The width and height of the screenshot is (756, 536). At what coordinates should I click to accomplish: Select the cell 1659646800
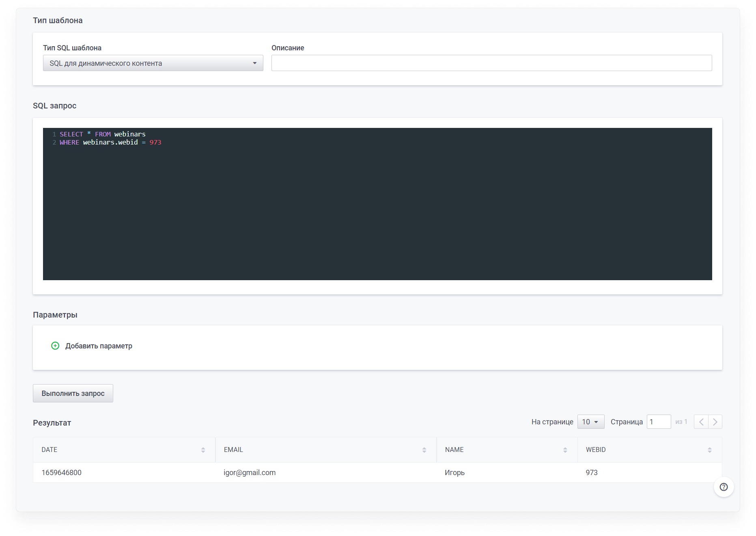[62, 472]
